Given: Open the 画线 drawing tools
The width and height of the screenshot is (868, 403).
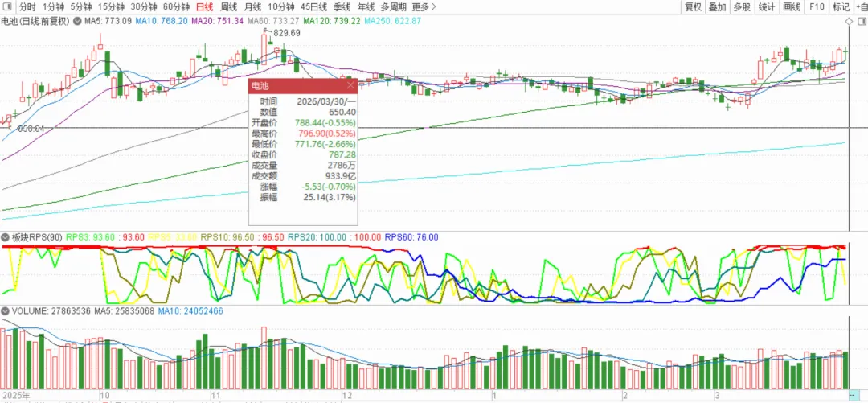Looking at the screenshot, I should [x=792, y=7].
